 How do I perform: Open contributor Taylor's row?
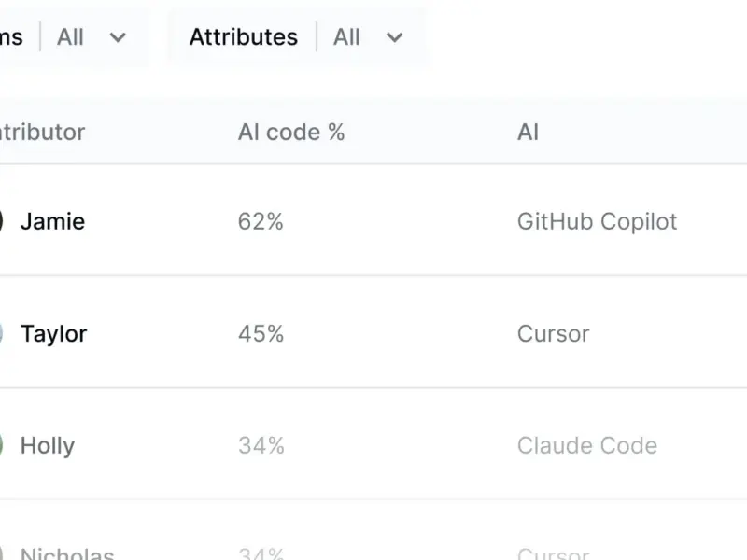[373, 332]
